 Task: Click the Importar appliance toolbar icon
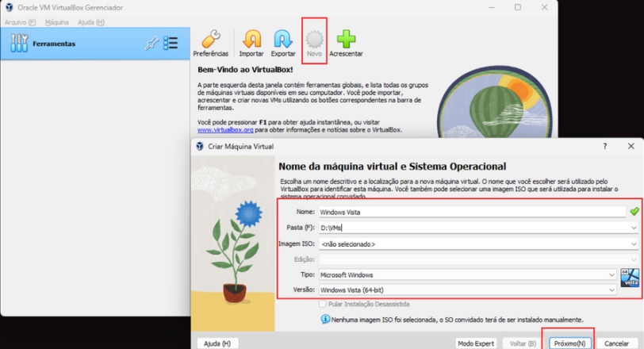pyautogui.click(x=251, y=43)
